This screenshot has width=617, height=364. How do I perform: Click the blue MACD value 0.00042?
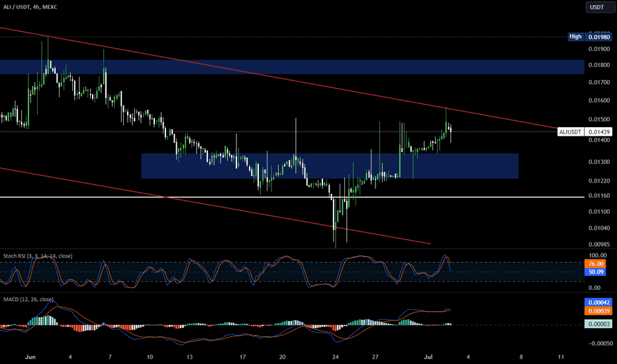599,302
